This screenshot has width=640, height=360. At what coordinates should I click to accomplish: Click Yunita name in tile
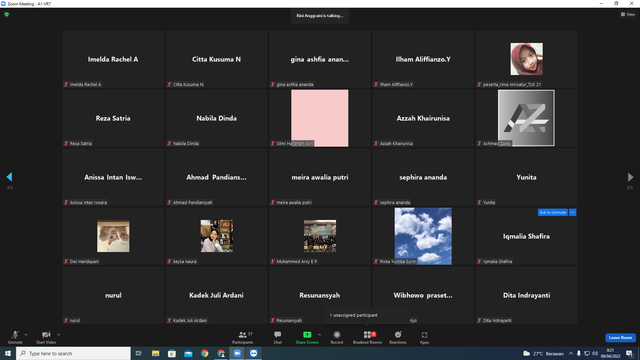tap(527, 177)
